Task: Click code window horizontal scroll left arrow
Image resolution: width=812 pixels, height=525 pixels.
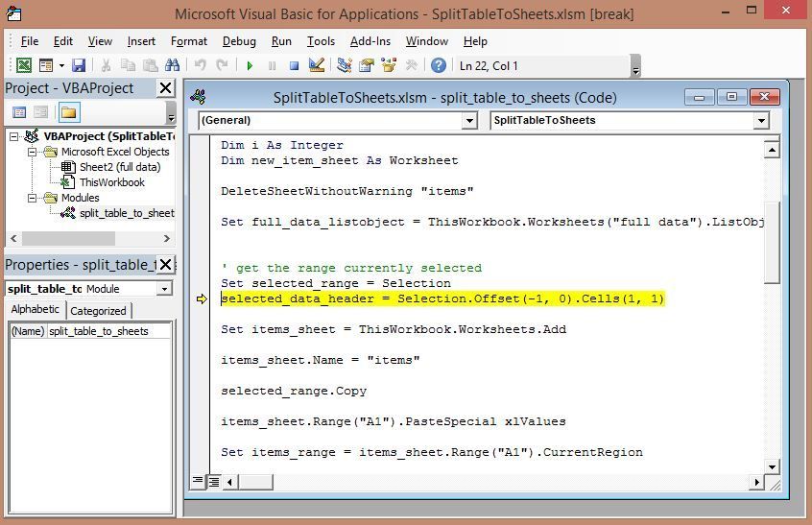Action: pos(229,482)
